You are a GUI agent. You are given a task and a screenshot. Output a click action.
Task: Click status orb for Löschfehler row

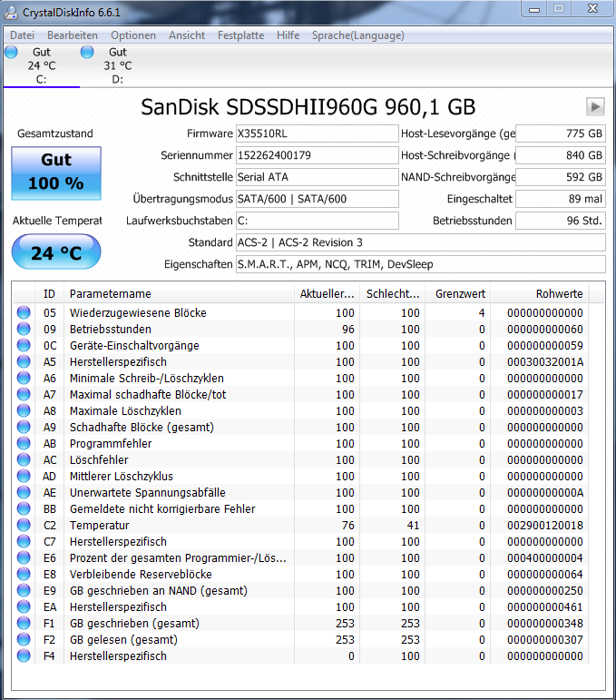pos(24,459)
